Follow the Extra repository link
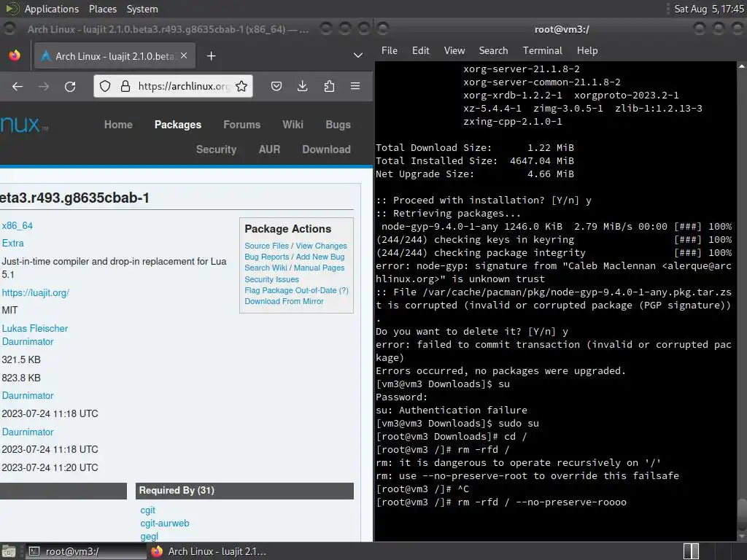This screenshot has width=747, height=560. pos(13,244)
